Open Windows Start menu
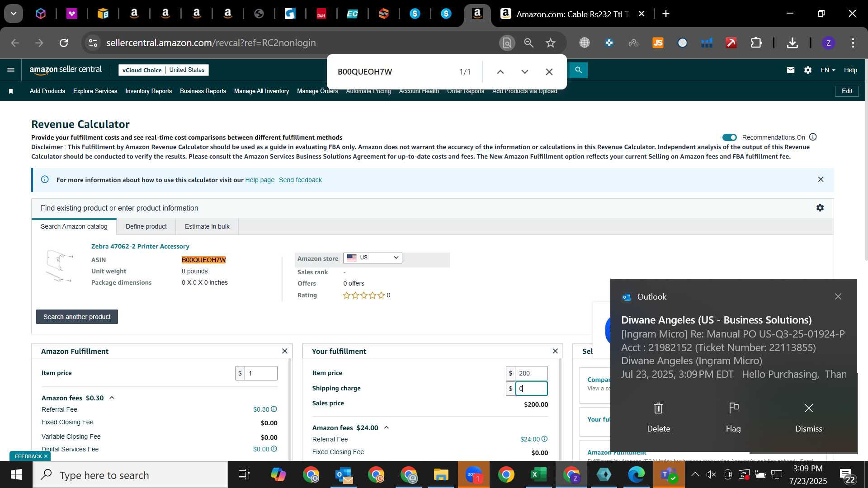This screenshot has height=488, width=868. (16, 475)
